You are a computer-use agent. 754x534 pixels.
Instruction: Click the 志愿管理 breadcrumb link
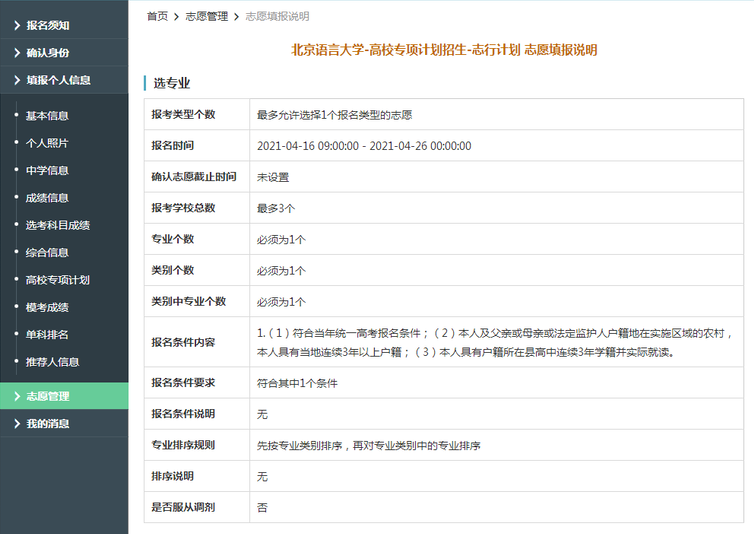click(x=207, y=17)
